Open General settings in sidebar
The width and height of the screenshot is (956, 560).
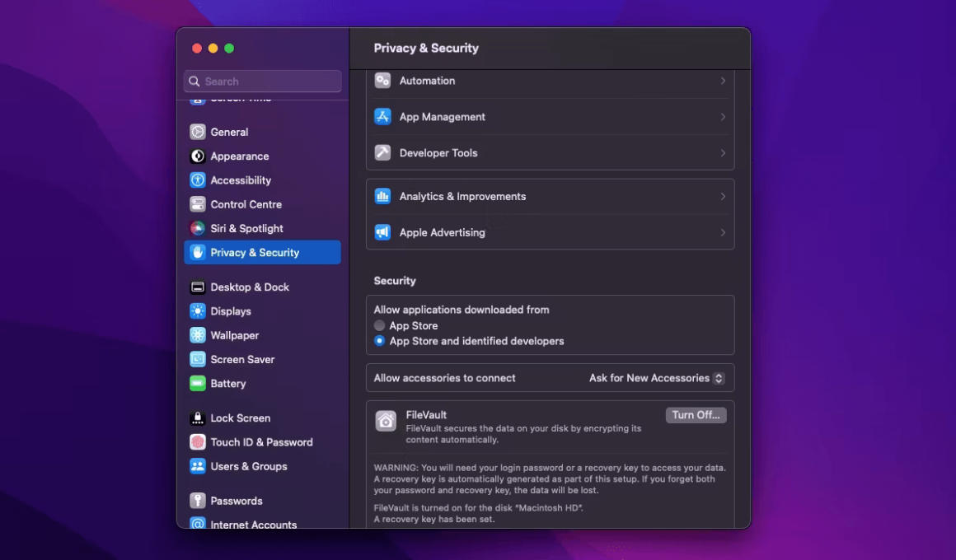click(x=262, y=132)
